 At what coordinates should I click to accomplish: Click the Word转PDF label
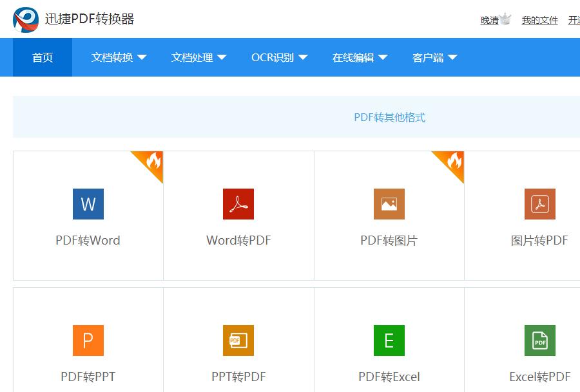pyautogui.click(x=238, y=241)
